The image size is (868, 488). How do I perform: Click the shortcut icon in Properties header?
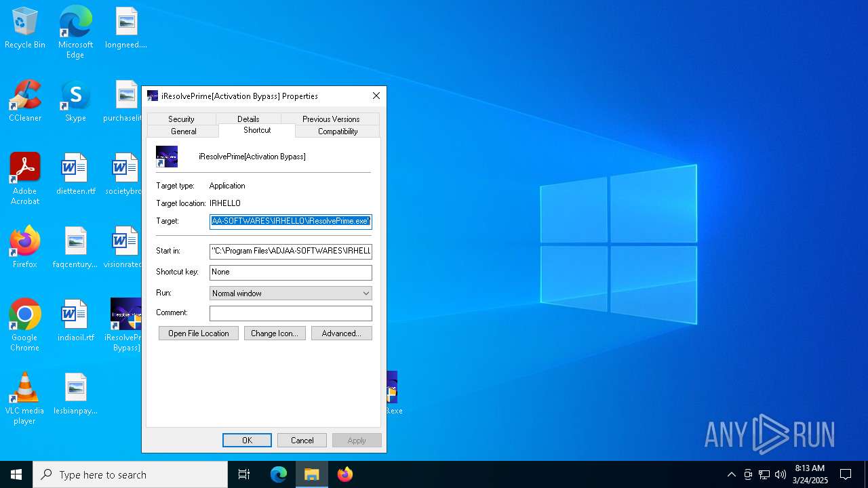pyautogui.click(x=167, y=157)
